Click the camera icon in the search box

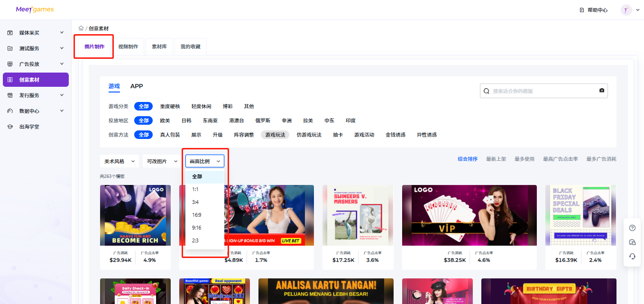click(x=601, y=90)
